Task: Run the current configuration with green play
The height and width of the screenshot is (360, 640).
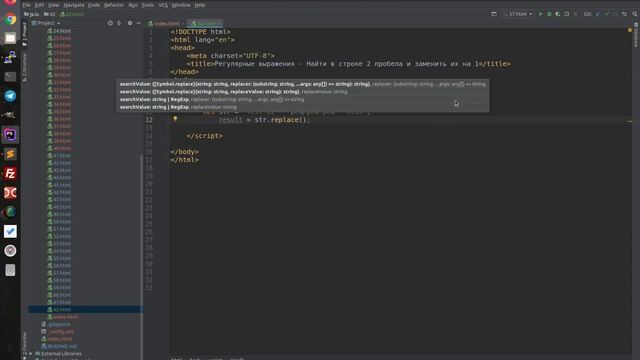Action: [x=540, y=14]
